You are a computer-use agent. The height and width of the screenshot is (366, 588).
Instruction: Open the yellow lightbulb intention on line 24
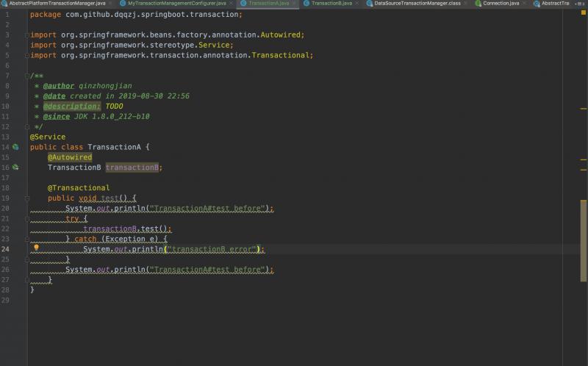36,248
